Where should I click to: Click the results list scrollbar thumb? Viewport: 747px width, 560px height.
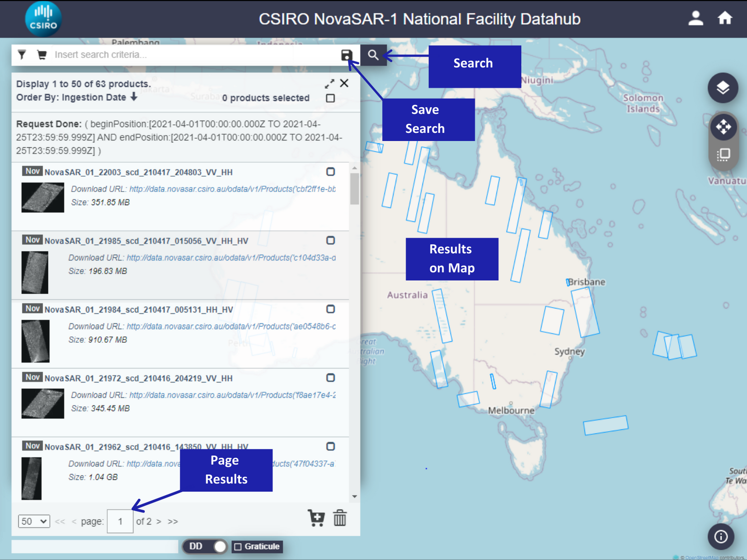pyautogui.click(x=354, y=189)
